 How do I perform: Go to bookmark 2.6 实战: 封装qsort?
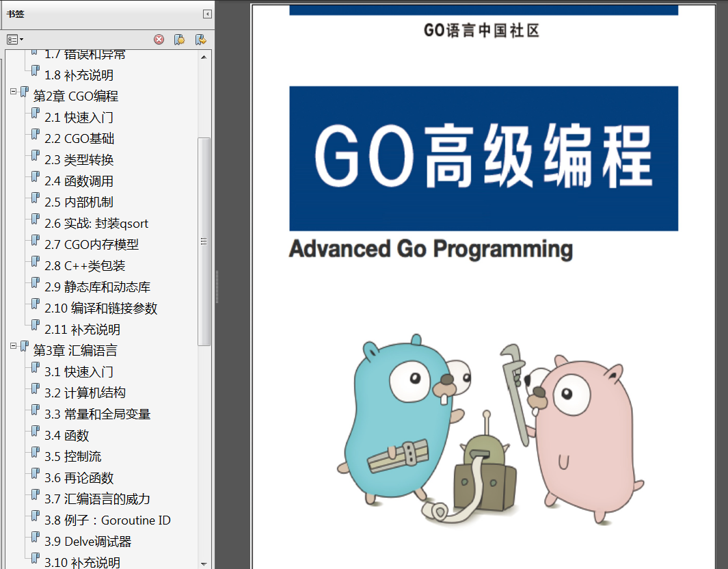[x=96, y=224]
